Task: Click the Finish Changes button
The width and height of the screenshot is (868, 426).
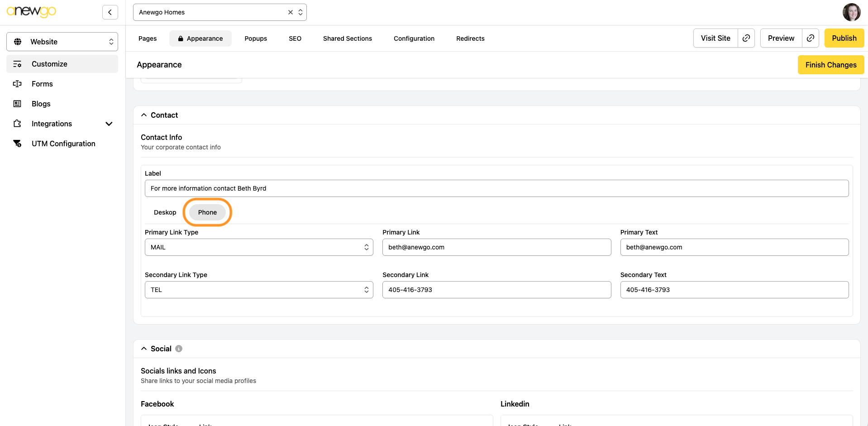Action: pyautogui.click(x=830, y=65)
